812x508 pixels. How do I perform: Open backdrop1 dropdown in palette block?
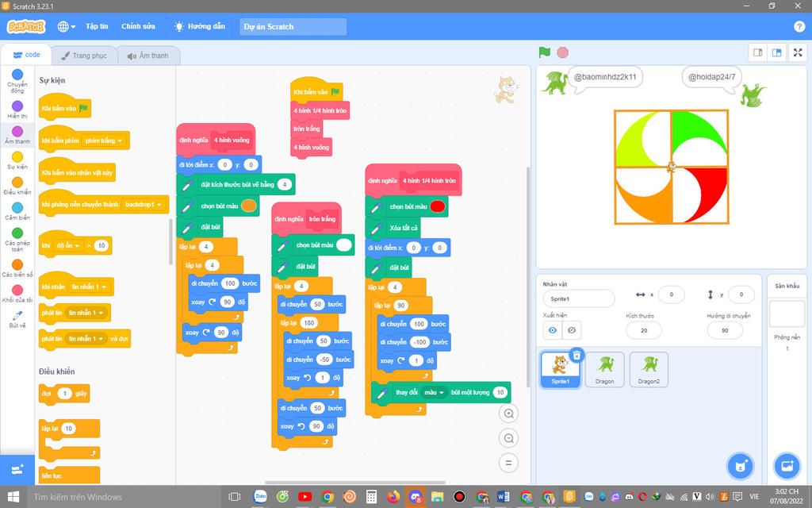click(x=143, y=204)
